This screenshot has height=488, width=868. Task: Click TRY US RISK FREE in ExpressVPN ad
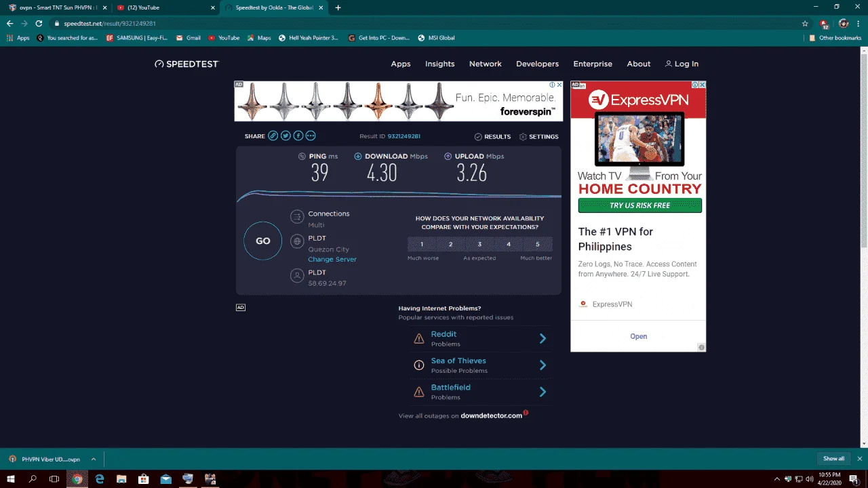tap(640, 205)
